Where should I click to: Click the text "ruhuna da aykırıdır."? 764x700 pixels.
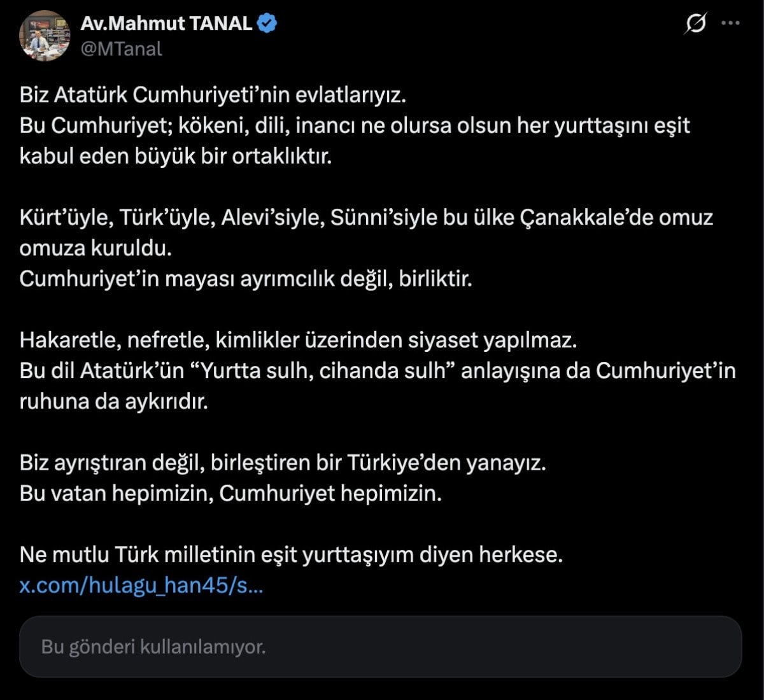[114, 402]
